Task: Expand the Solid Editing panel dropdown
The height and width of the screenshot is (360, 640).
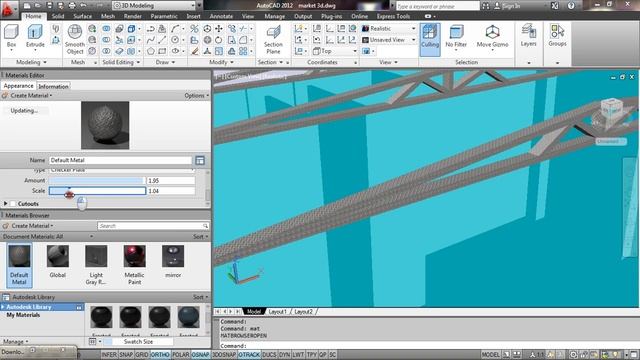Action: [121, 62]
